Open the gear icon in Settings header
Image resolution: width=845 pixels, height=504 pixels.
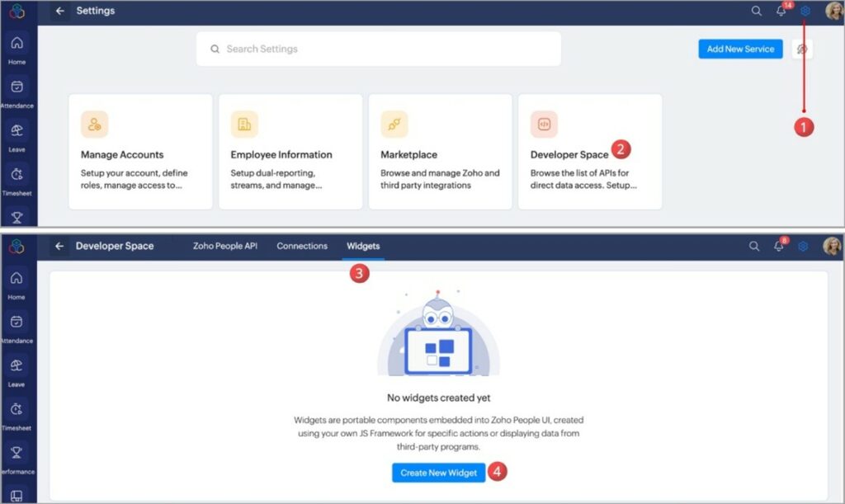805,12
